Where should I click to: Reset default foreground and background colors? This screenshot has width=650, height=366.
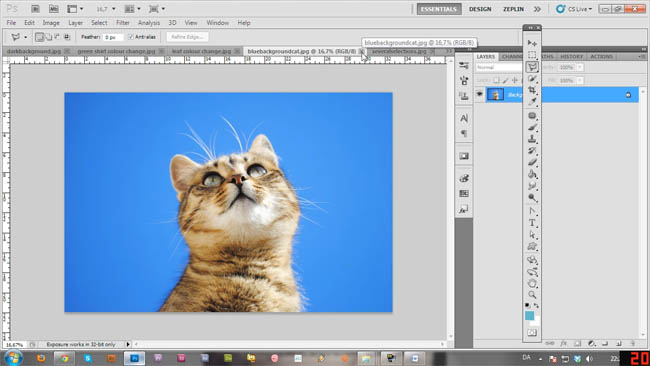click(x=527, y=305)
